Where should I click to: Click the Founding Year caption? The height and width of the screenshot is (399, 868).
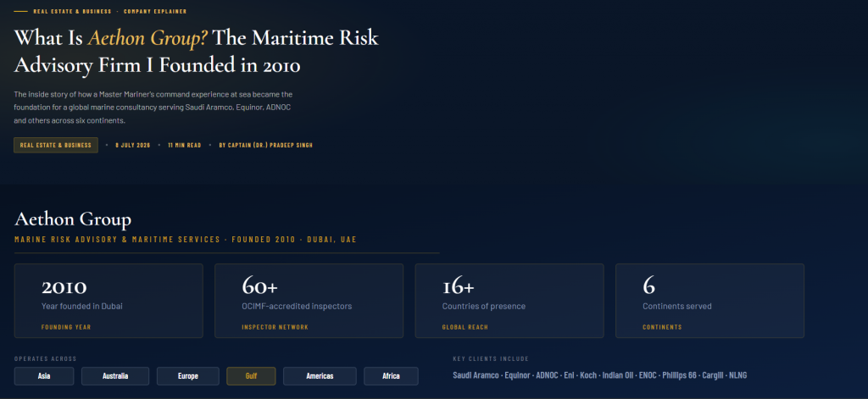(66, 327)
